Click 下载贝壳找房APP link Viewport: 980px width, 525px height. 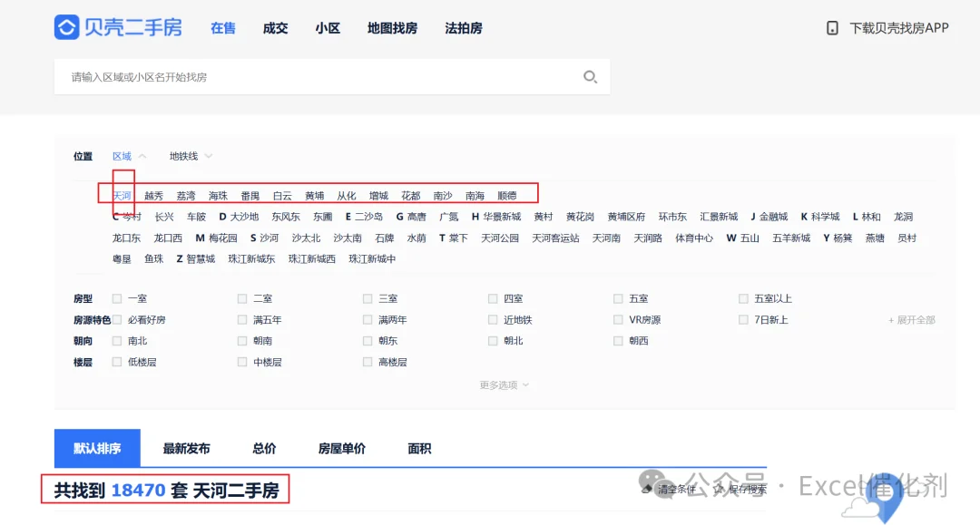coord(898,28)
